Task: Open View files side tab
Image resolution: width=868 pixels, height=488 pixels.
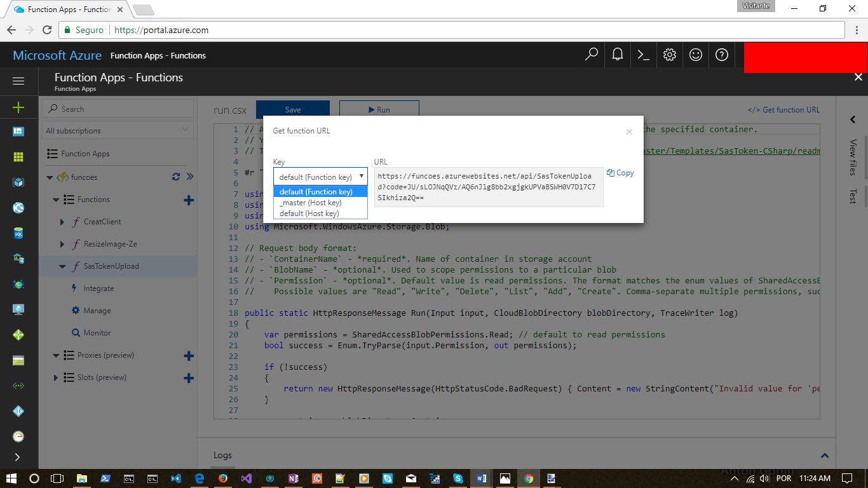Action: 853,157
